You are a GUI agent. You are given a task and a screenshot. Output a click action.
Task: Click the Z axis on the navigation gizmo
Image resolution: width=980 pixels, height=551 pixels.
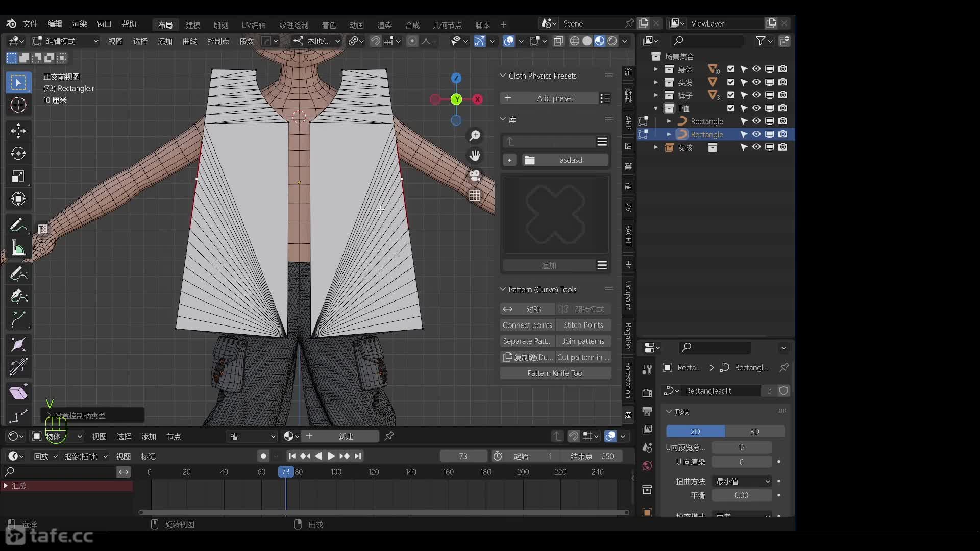456,78
